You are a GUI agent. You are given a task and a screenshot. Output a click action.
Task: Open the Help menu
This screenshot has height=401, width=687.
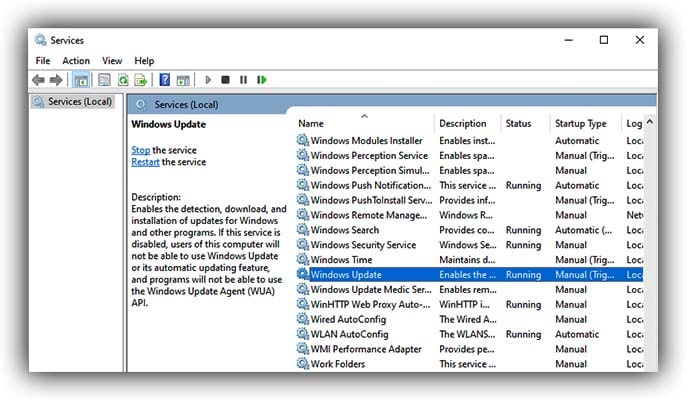[x=144, y=60]
